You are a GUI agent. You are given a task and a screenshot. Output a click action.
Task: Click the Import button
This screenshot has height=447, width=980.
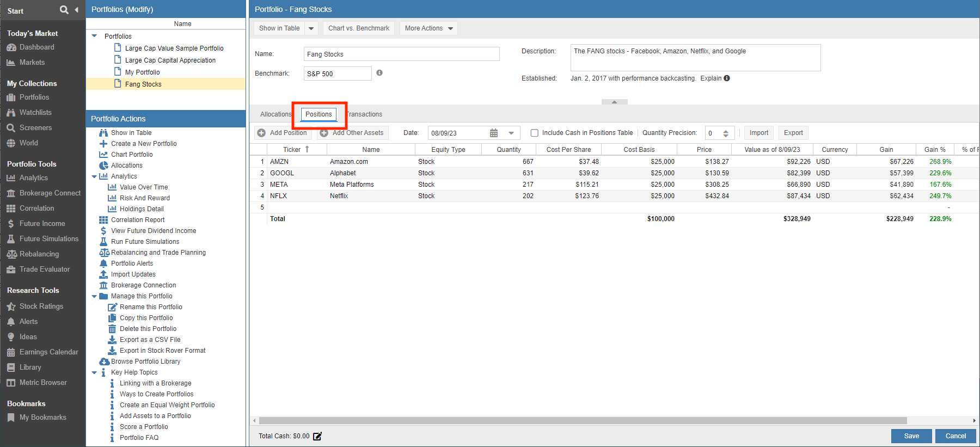(x=758, y=133)
